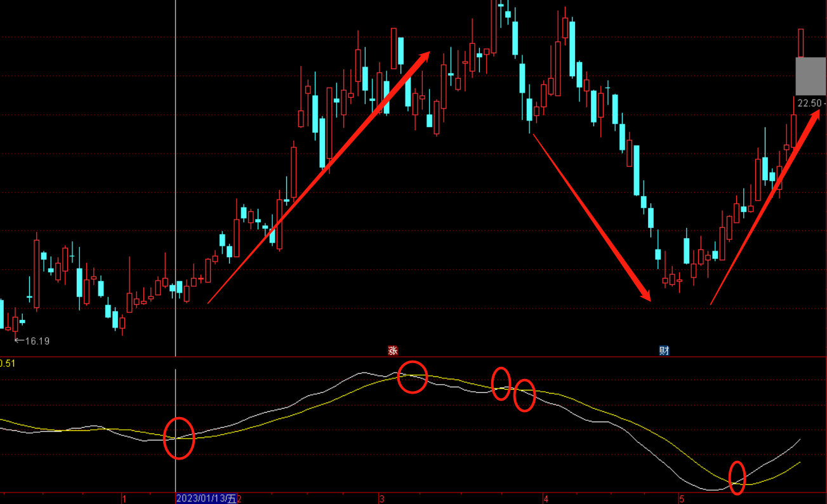Click the last red candlestick on the far right

(801, 43)
